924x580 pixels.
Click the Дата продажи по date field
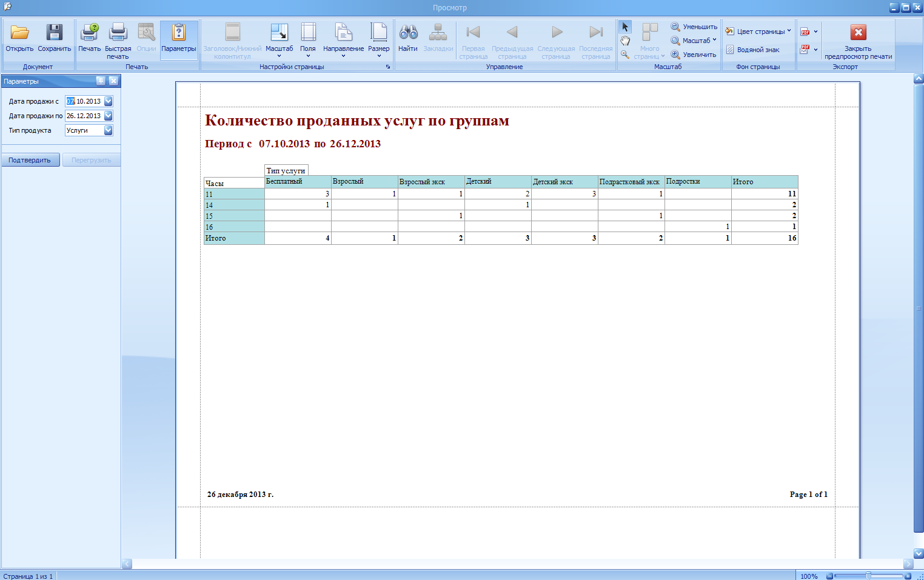84,116
